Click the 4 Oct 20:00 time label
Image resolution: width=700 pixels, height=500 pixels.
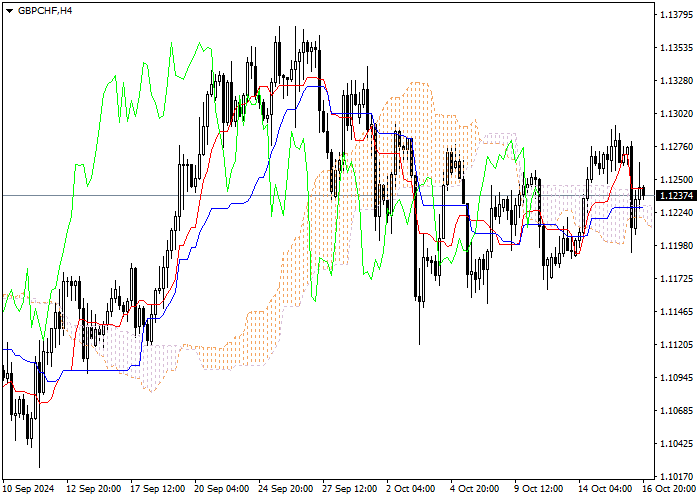(476, 489)
